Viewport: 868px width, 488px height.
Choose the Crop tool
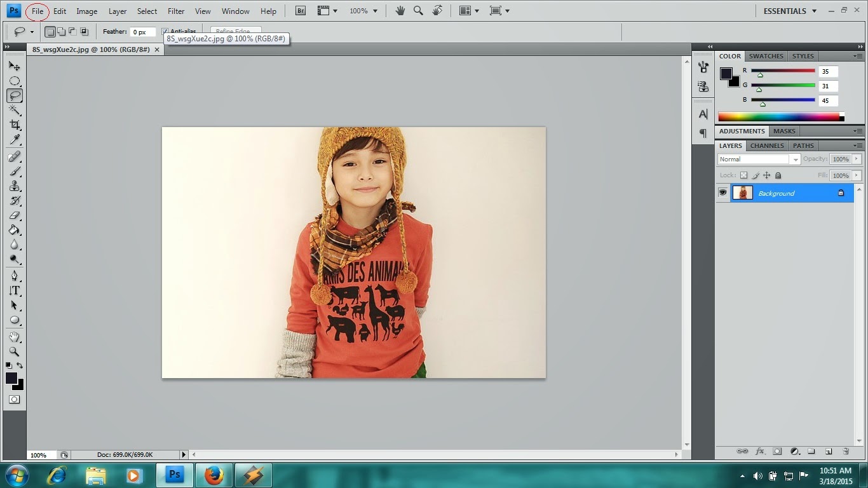pos(14,125)
